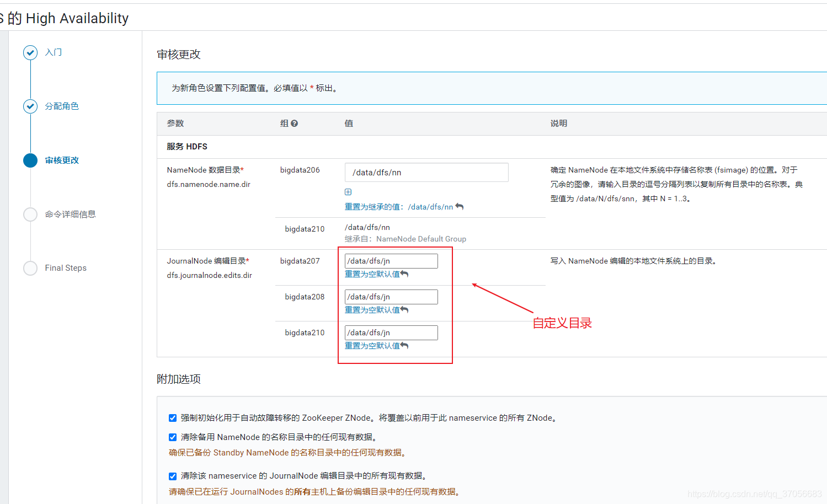Focus JournalNode edits dir input for bigdata208
This screenshot has height=504, width=827.
coord(391,297)
